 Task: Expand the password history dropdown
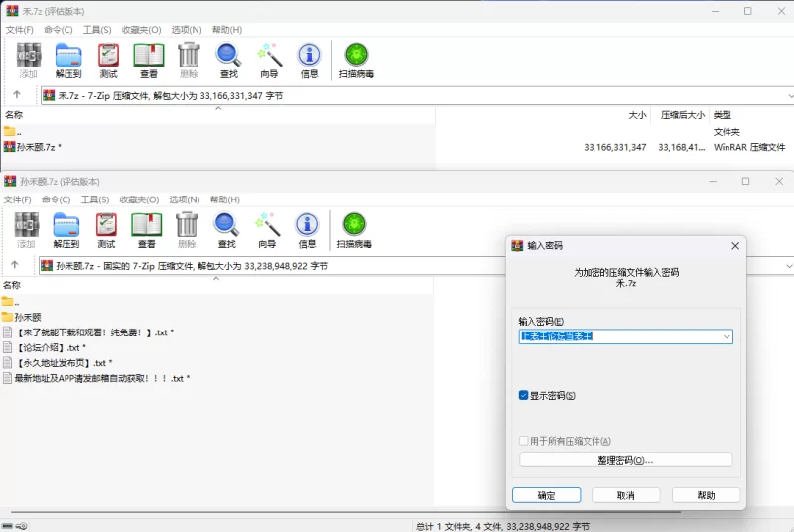[x=727, y=336]
